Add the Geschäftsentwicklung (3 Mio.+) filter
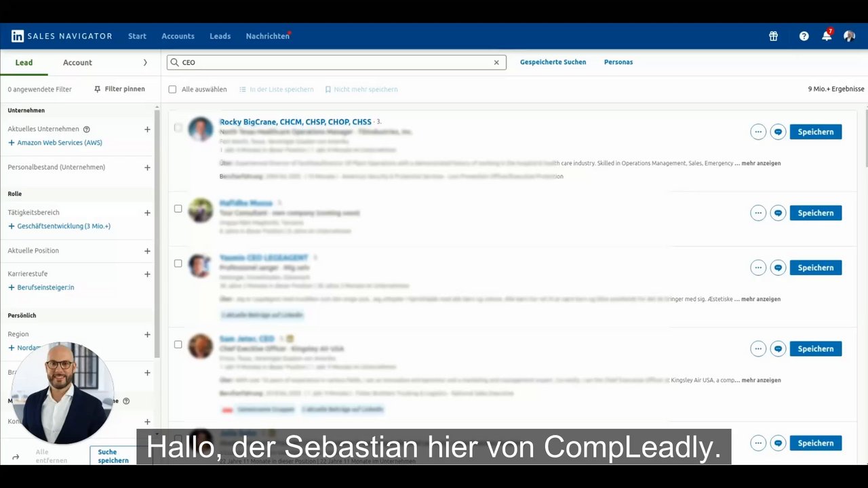 click(x=59, y=226)
